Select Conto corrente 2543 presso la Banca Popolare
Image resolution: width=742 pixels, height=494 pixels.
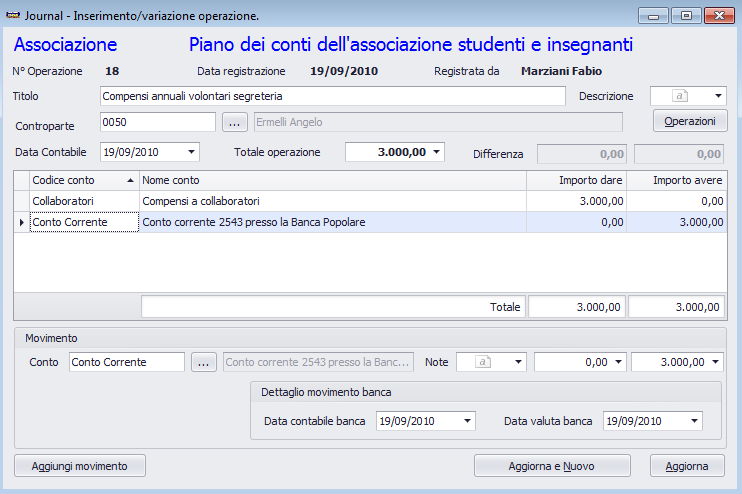333,222
